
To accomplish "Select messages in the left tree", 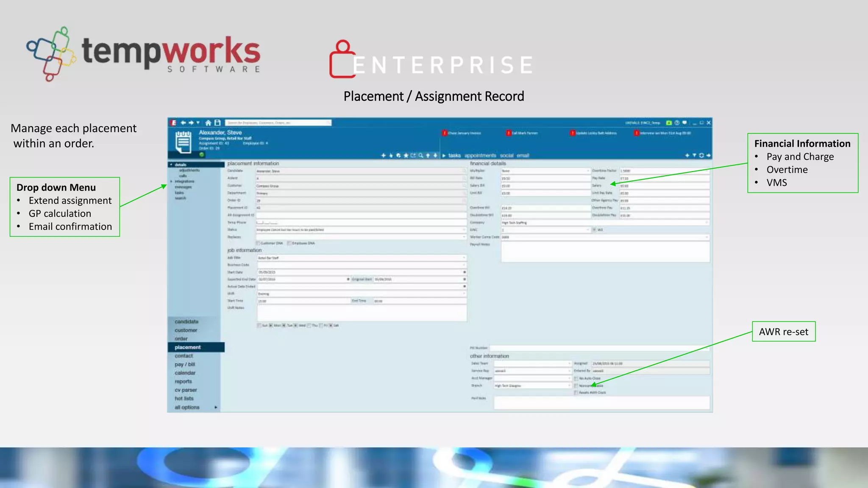I will [183, 187].
